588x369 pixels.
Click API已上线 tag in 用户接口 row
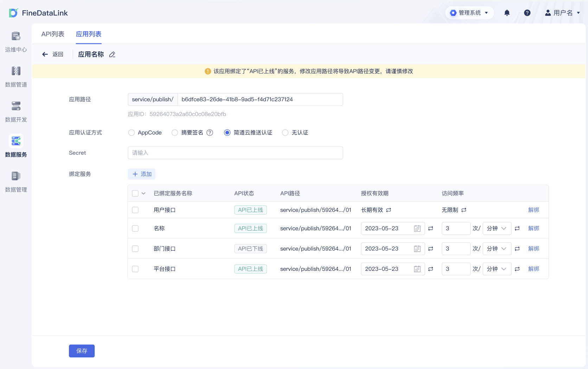(x=250, y=210)
